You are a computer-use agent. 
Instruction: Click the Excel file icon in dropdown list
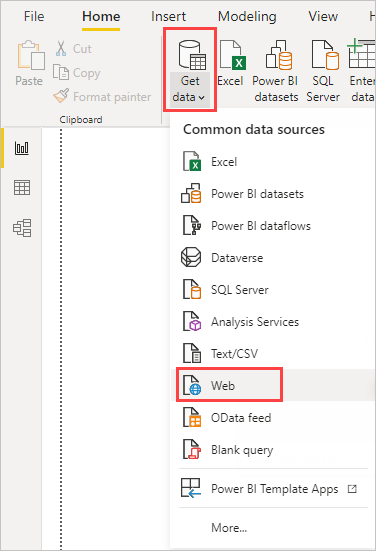coord(192,161)
